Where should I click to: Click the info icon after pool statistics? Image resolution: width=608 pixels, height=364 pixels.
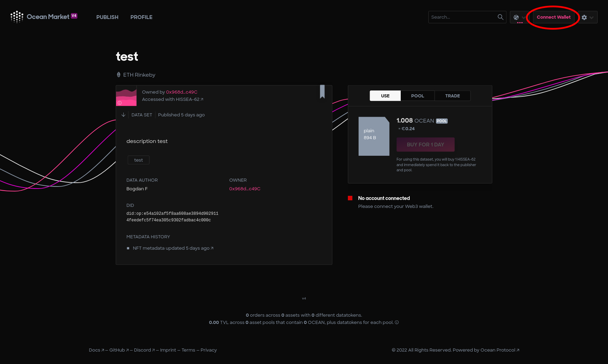[397, 323]
